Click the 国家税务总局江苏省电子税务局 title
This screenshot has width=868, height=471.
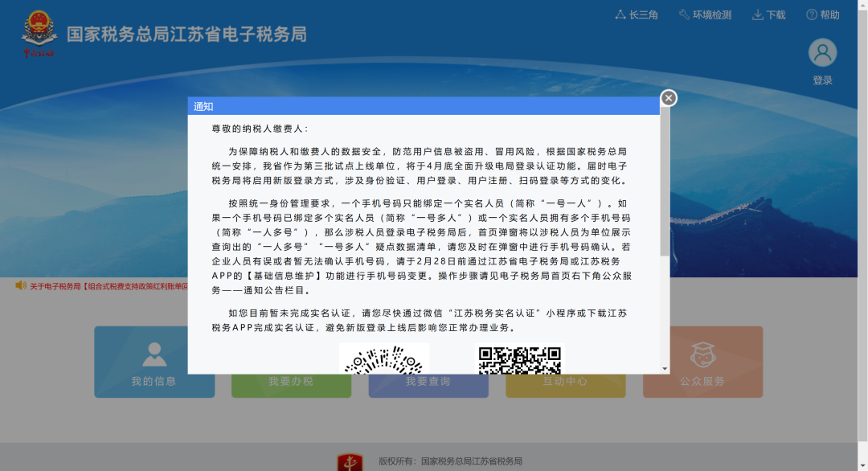186,35
